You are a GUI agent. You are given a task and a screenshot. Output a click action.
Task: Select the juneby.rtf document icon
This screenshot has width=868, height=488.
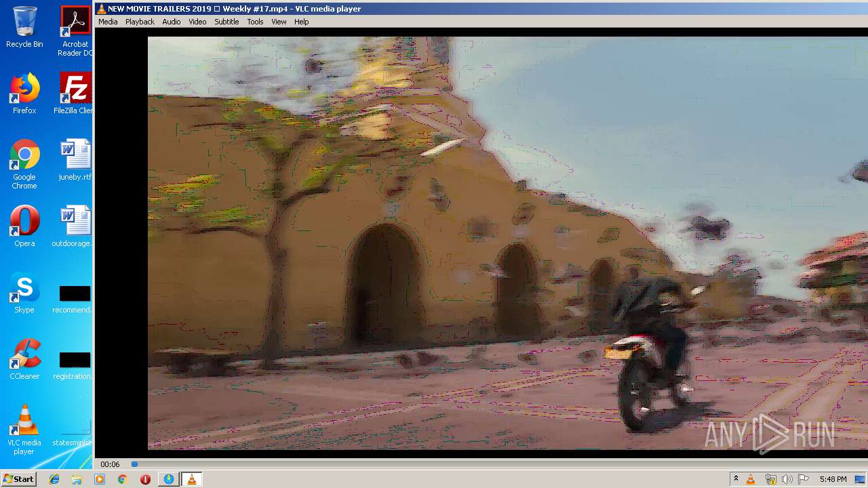pyautogui.click(x=75, y=160)
